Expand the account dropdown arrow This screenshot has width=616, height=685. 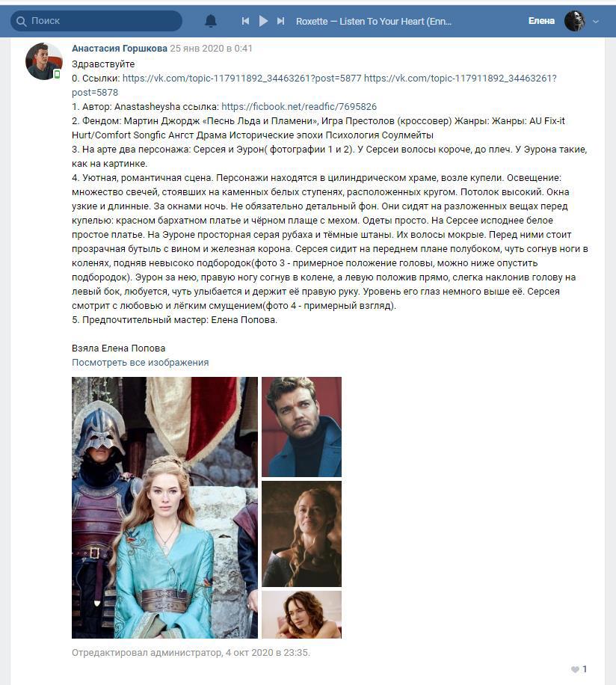pos(596,22)
